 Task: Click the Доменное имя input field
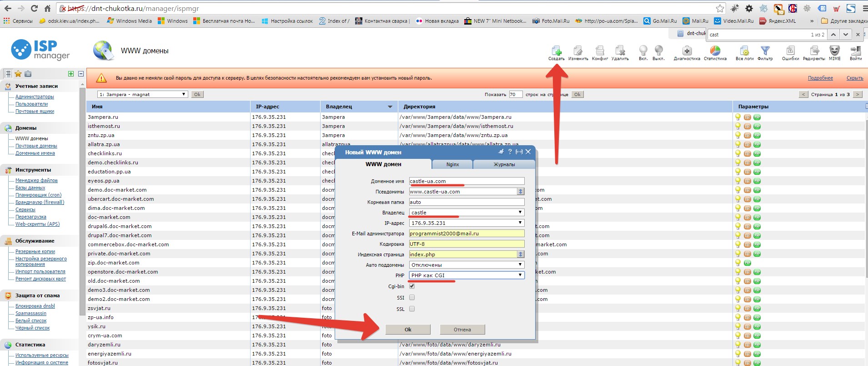coord(467,181)
